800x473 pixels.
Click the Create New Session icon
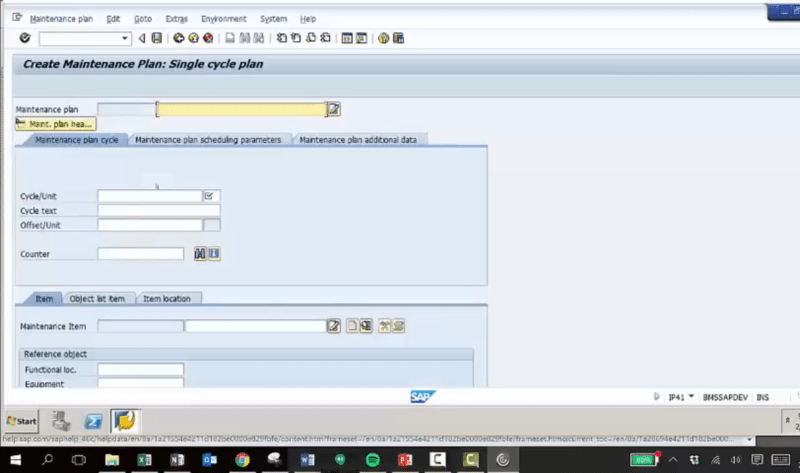coord(347,38)
